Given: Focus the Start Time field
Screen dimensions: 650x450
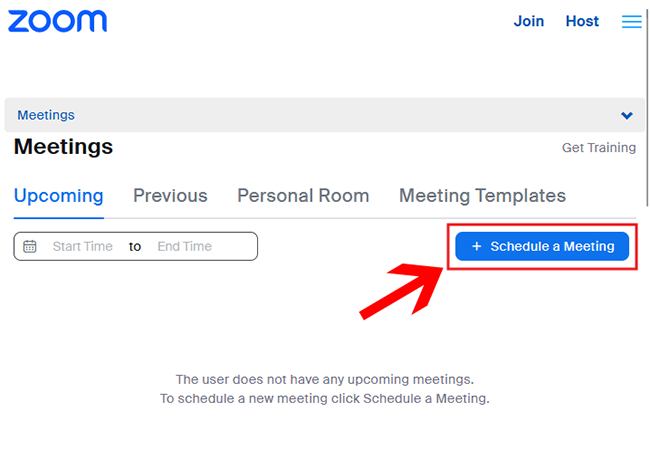Looking at the screenshot, I should [x=83, y=246].
